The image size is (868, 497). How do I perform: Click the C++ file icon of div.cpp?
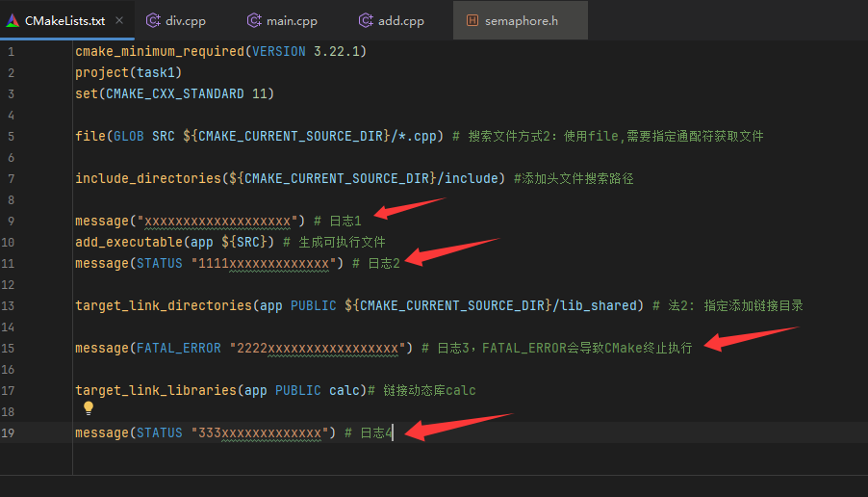tap(153, 20)
